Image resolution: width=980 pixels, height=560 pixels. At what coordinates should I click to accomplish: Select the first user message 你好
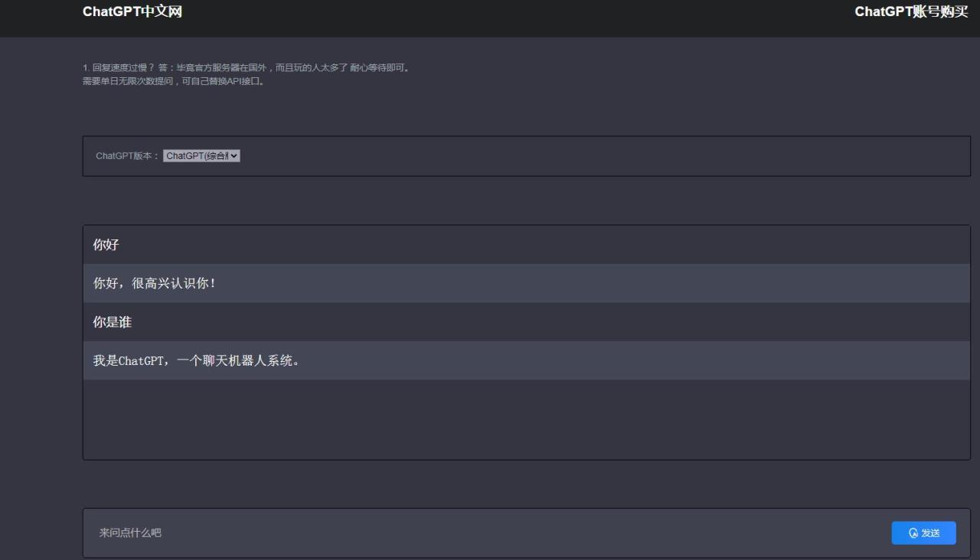[106, 245]
